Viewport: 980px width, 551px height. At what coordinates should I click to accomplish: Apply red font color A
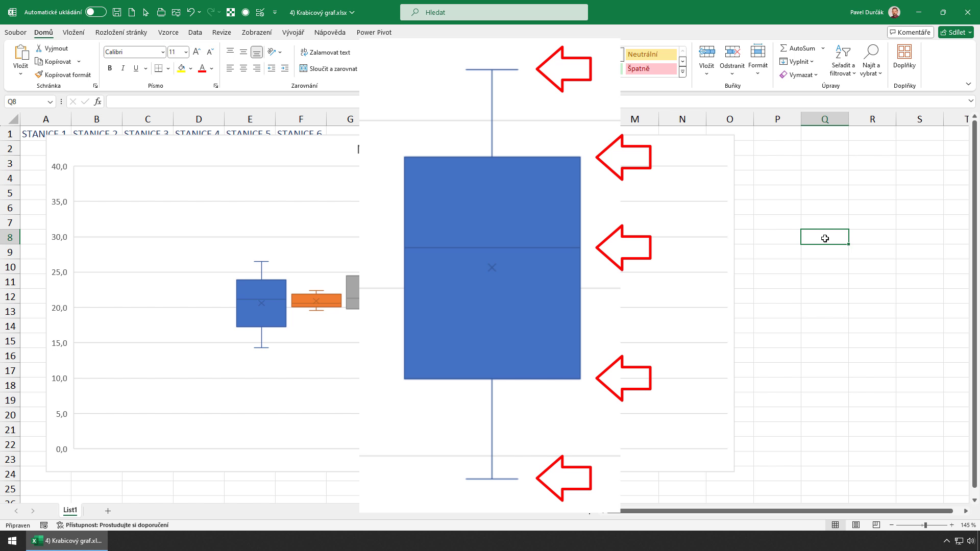(202, 68)
